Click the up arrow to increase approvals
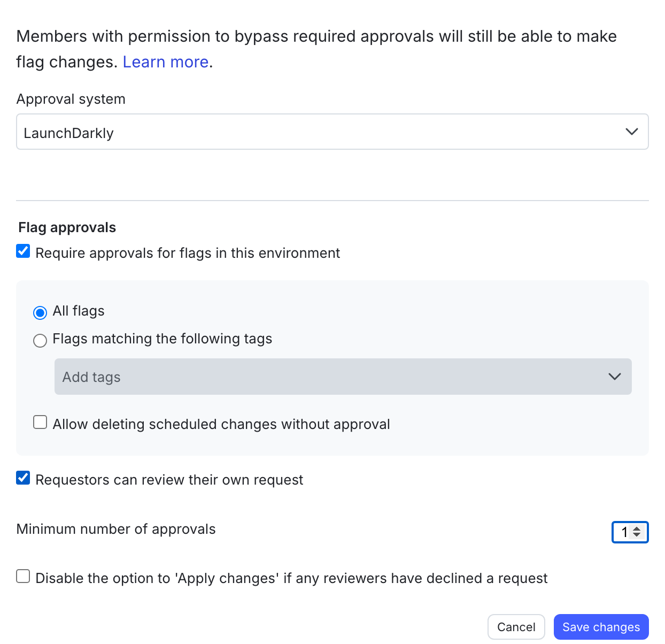This screenshot has height=644, width=665. 637,529
